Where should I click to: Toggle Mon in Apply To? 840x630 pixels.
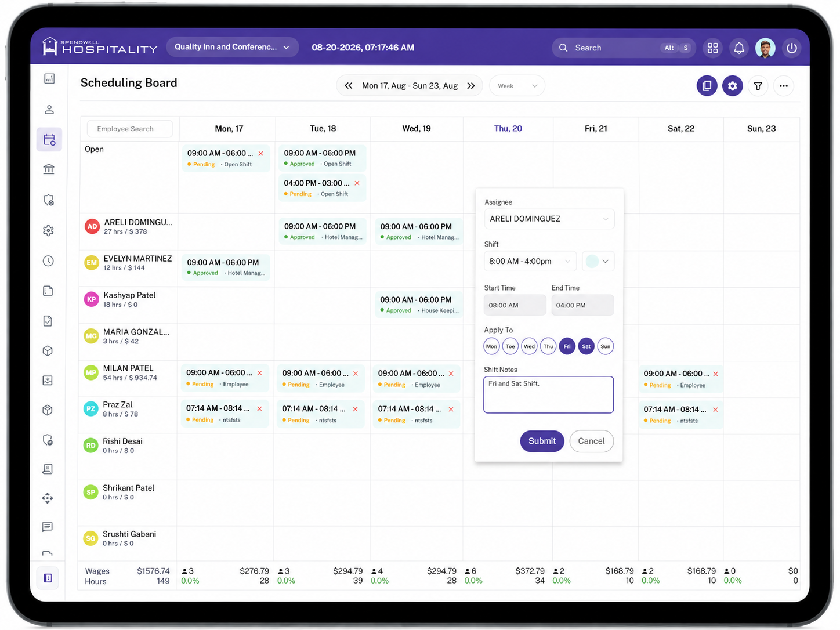491,346
